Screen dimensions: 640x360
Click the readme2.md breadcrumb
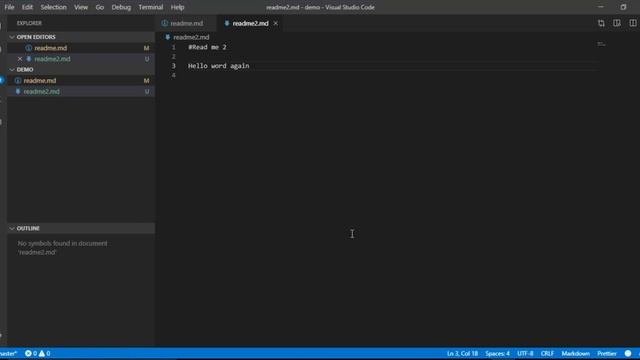pos(191,37)
